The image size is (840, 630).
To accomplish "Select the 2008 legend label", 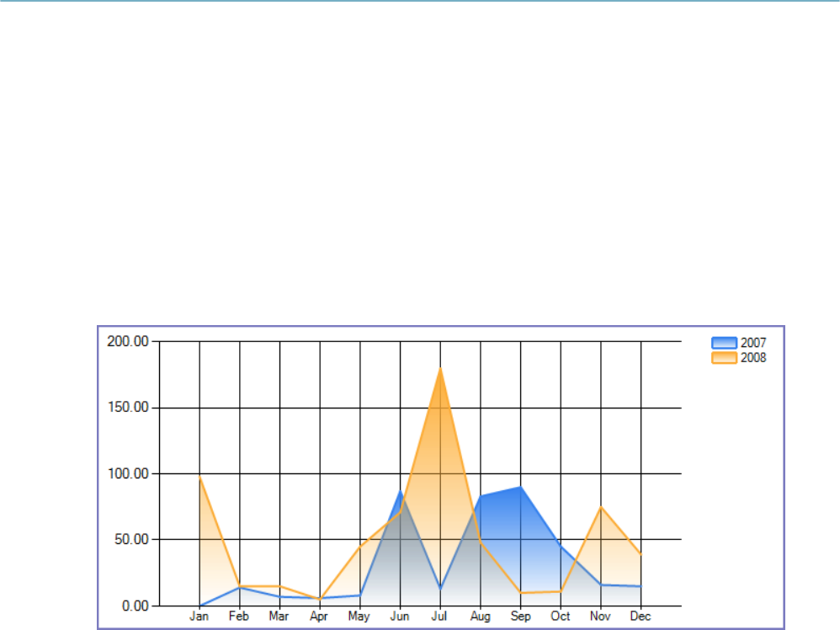I will tap(753, 358).
